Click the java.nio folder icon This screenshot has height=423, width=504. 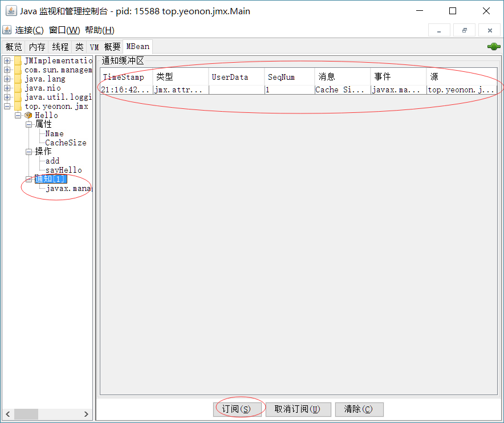pos(18,88)
